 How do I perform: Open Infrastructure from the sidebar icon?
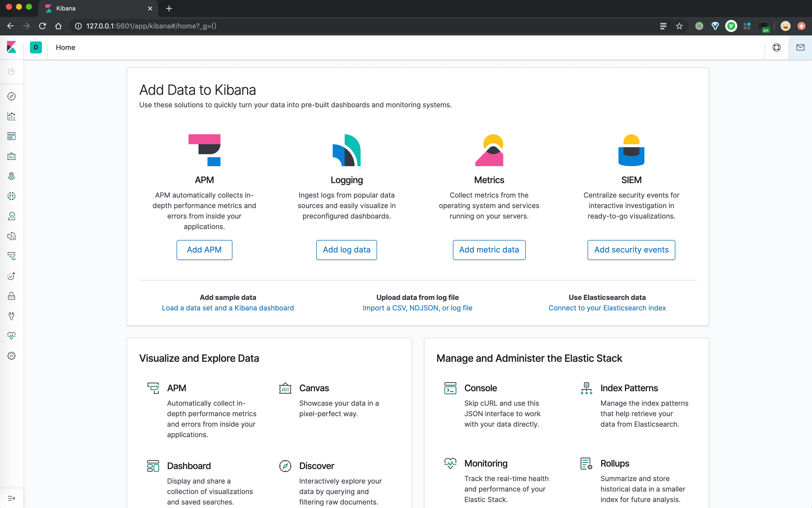point(11,216)
